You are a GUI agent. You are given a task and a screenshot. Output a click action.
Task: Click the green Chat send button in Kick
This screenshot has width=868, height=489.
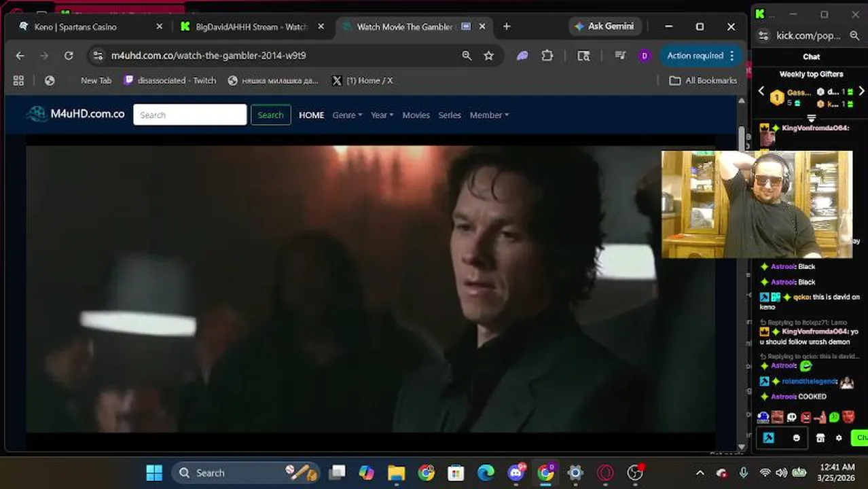pyautogui.click(x=859, y=438)
